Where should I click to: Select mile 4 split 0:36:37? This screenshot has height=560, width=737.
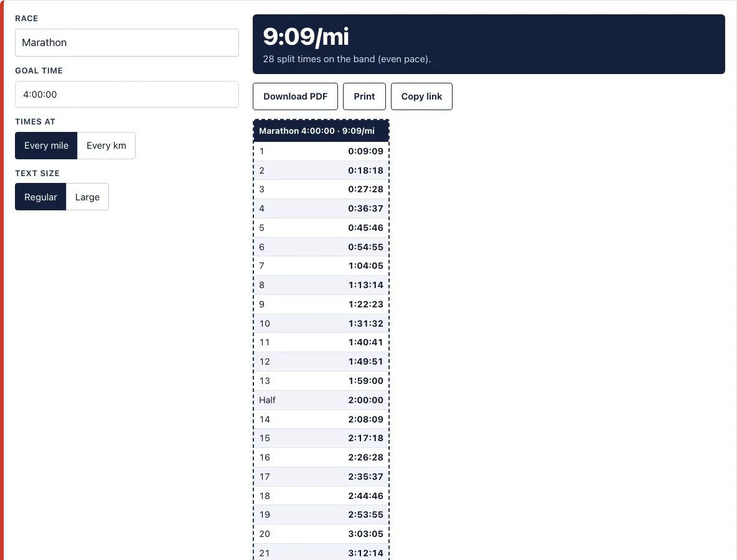[x=365, y=208]
